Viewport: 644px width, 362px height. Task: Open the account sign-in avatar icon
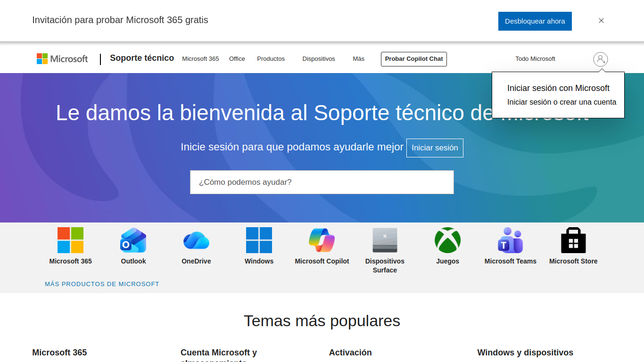click(600, 59)
